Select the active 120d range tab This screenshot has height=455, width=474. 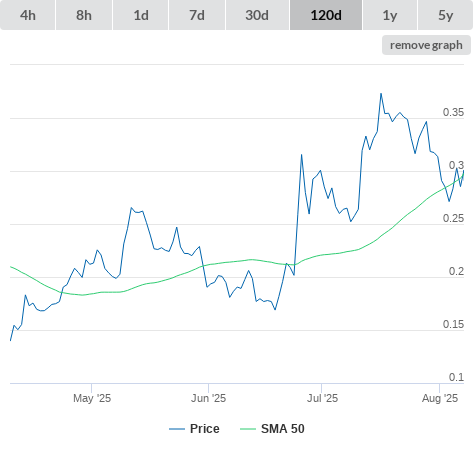tap(326, 15)
